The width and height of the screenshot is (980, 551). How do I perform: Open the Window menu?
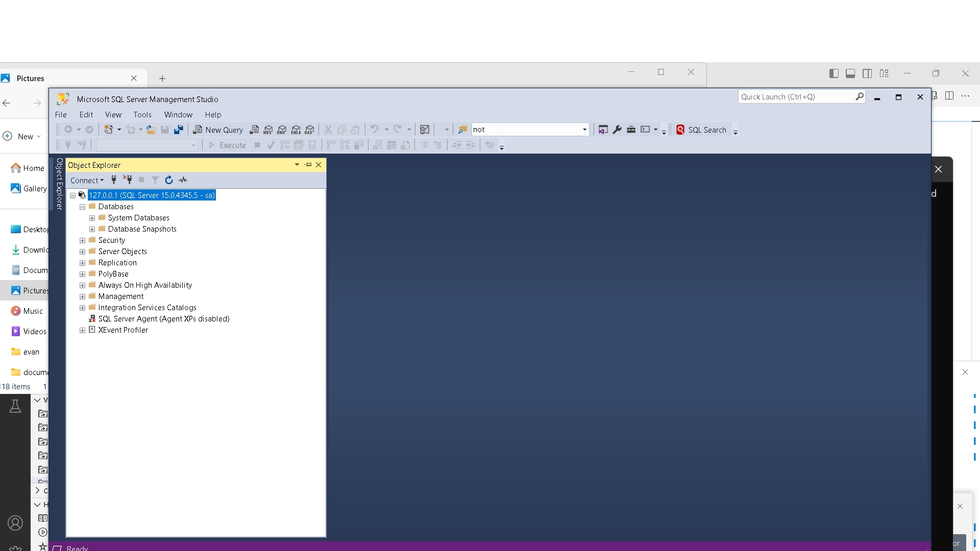pos(178,115)
